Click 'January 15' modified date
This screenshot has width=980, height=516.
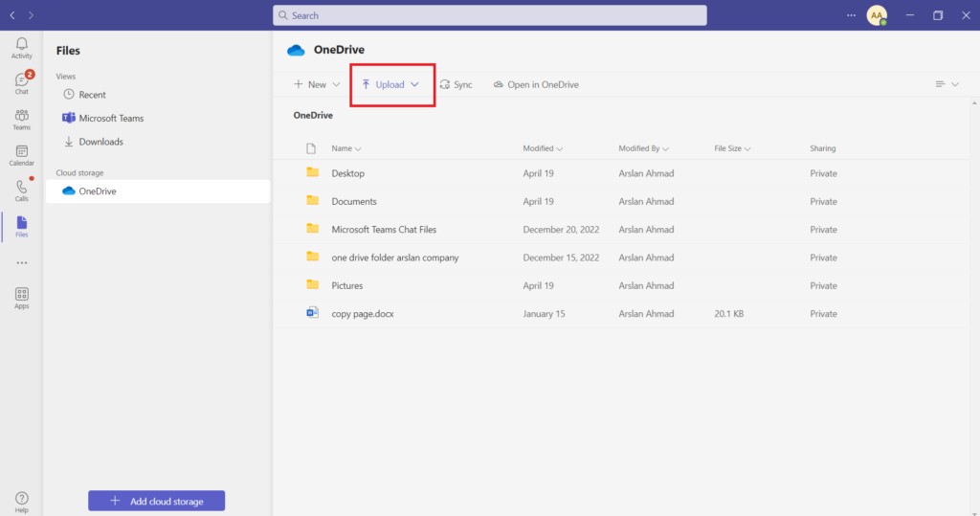click(544, 314)
